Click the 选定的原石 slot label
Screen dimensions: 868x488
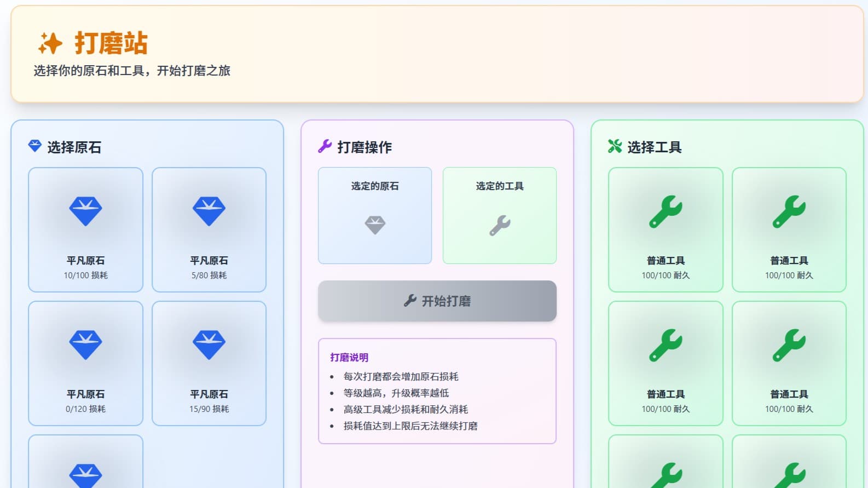(375, 186)
